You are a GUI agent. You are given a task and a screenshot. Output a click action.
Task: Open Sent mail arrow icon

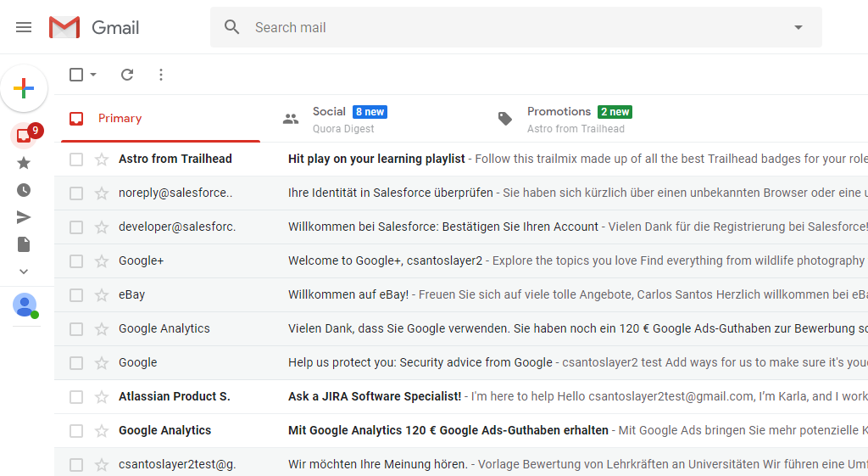(24, 217)
